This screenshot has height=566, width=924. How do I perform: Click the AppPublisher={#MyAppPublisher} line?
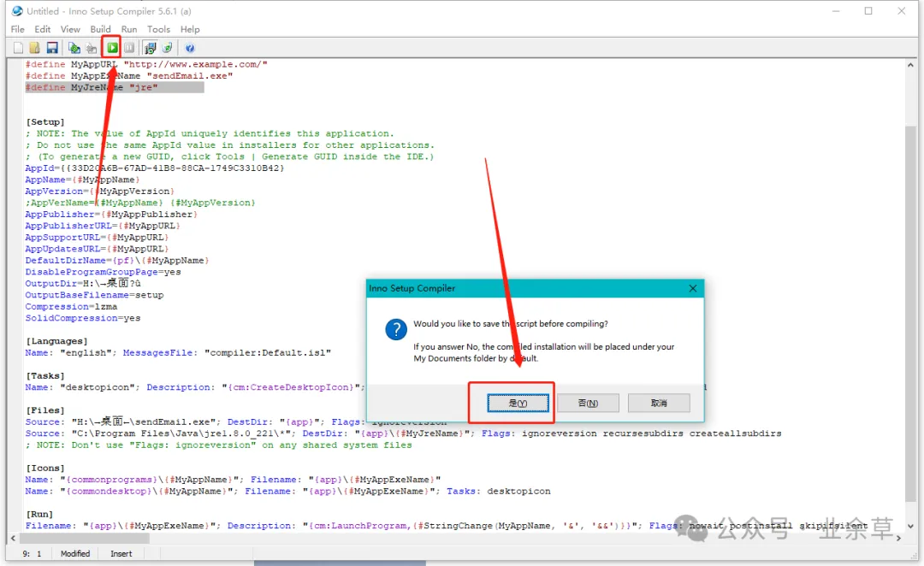pos(110,215)
